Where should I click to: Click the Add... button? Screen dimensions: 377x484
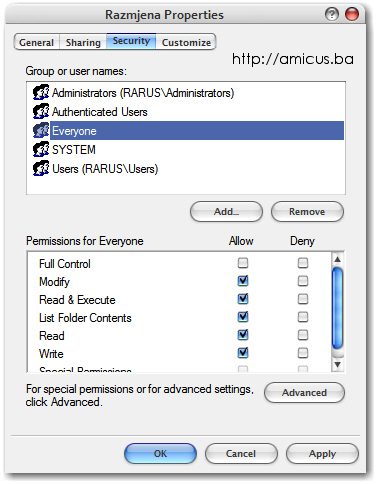click(x=226, y=212)
